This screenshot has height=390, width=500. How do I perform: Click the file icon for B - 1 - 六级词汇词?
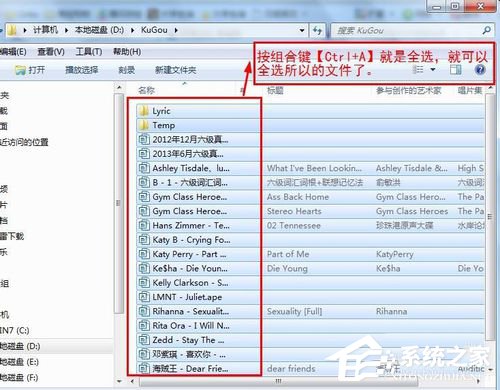[x=144, y=182]
